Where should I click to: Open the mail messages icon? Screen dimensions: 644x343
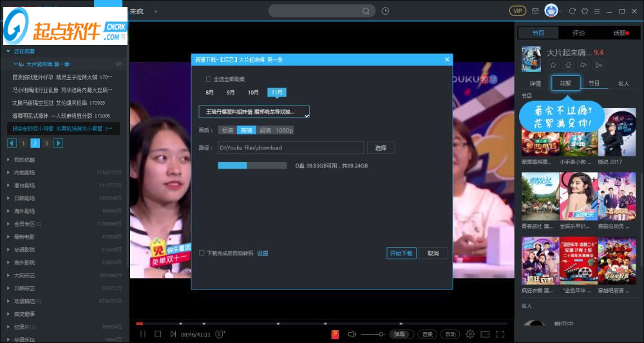(x=535, y=11)
